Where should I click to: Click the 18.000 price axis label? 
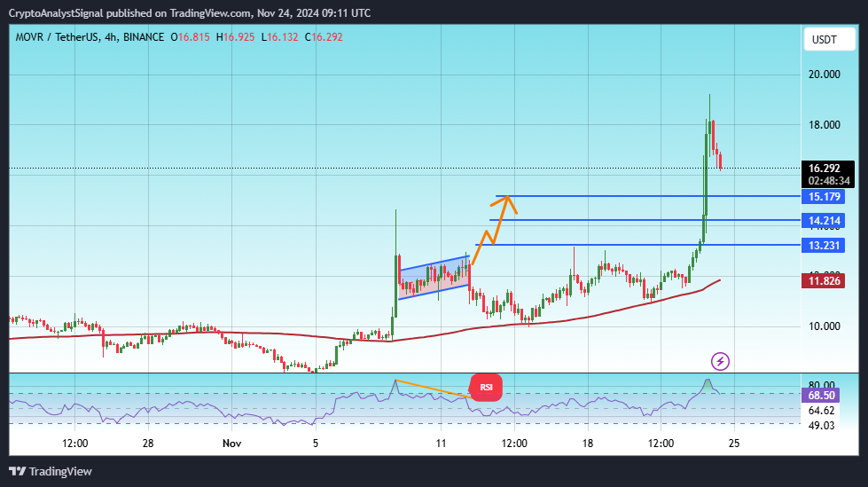825,125
